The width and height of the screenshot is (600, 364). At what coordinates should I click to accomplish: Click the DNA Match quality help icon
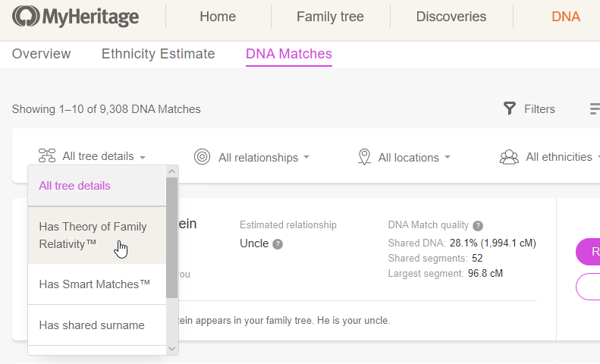tap(478, 225)
